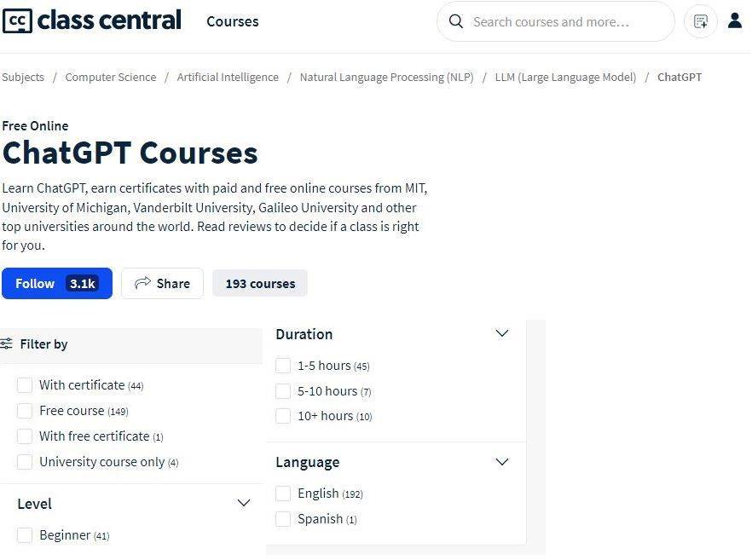Collapse the Language filter section
The height and width of the screenshot is (560, 752).
click(502, 462)
